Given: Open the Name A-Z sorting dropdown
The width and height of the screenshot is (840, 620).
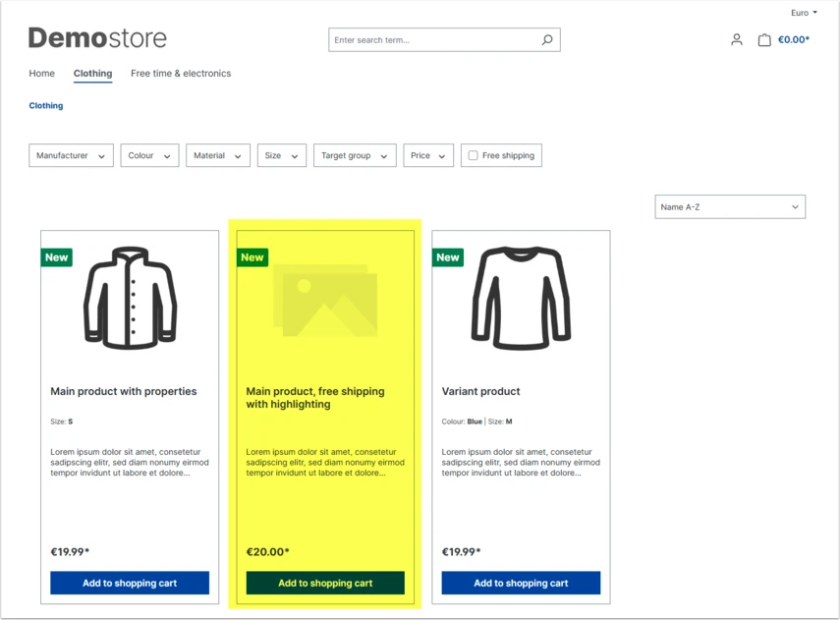Looking at the screenshot, I should (x=730, y=207).
